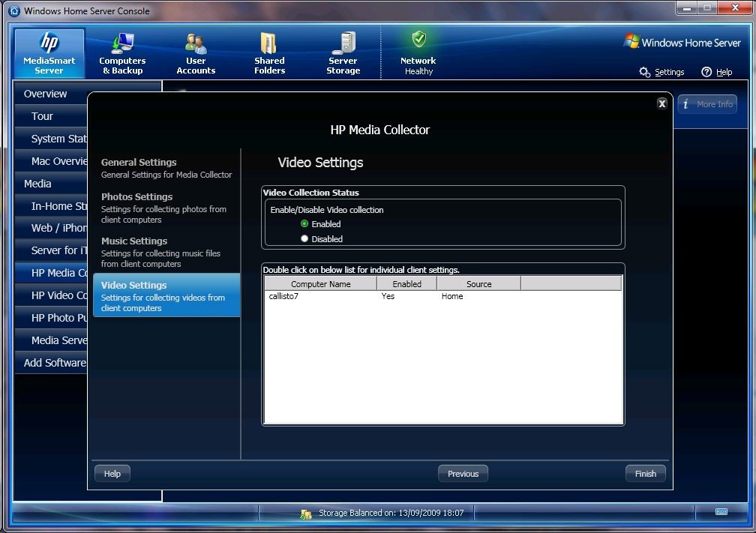The image size is (756, 533).
Task: Select the Video Settings section
Action: (x=166, y=295)
